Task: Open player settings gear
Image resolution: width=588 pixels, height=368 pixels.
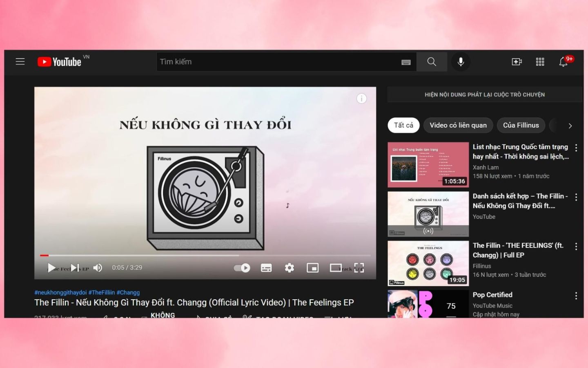Action: (290, 268)
